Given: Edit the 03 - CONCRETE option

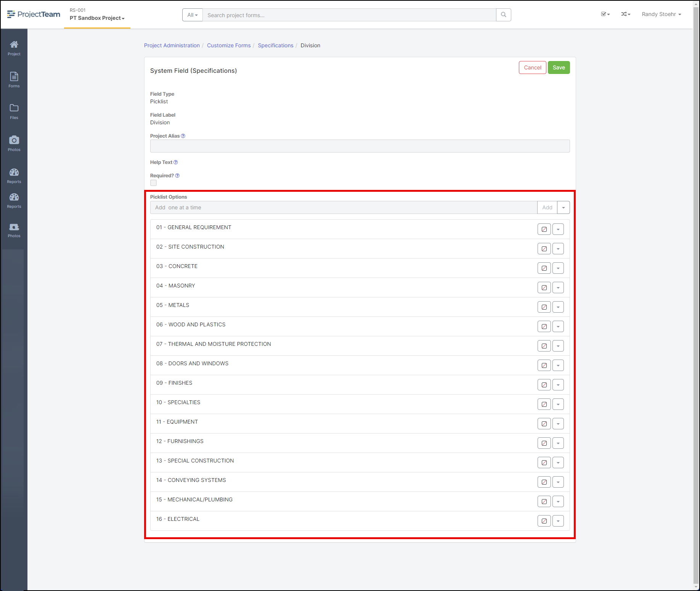Looking at the screenshot, I should click(544, 268).
